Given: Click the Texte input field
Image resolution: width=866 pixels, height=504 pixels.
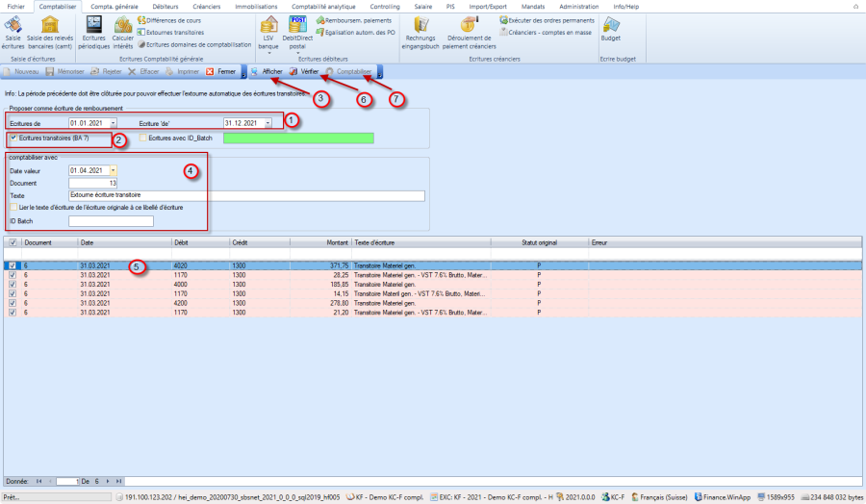Looking at the screenshot, I should click(245, 195).
